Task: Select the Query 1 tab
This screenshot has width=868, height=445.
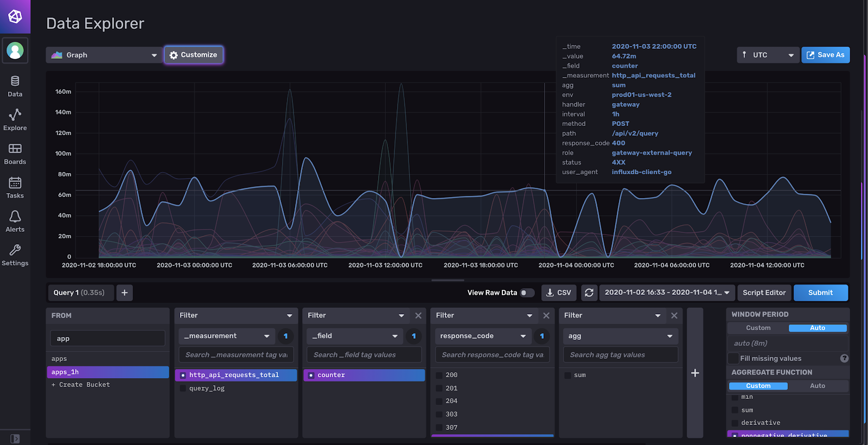Action: tap(81, 293)
